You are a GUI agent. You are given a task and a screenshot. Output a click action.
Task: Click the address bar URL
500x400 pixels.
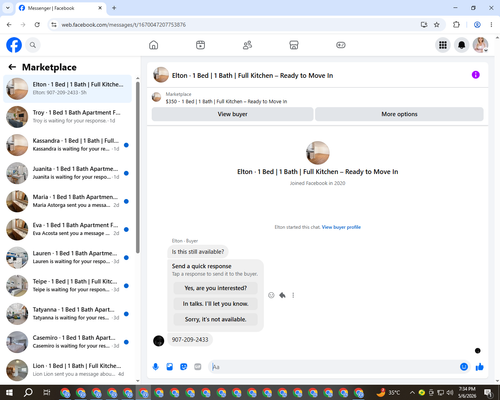pos(123,25)
